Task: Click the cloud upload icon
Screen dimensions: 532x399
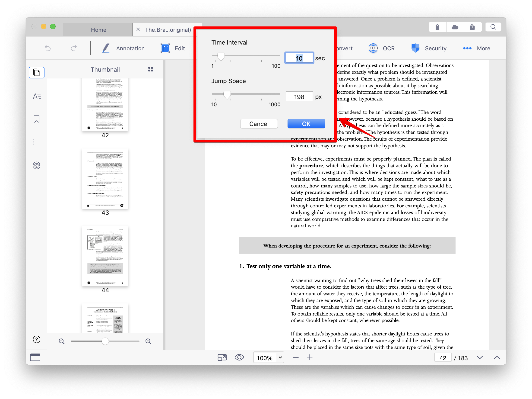Action: pos(455,27)
